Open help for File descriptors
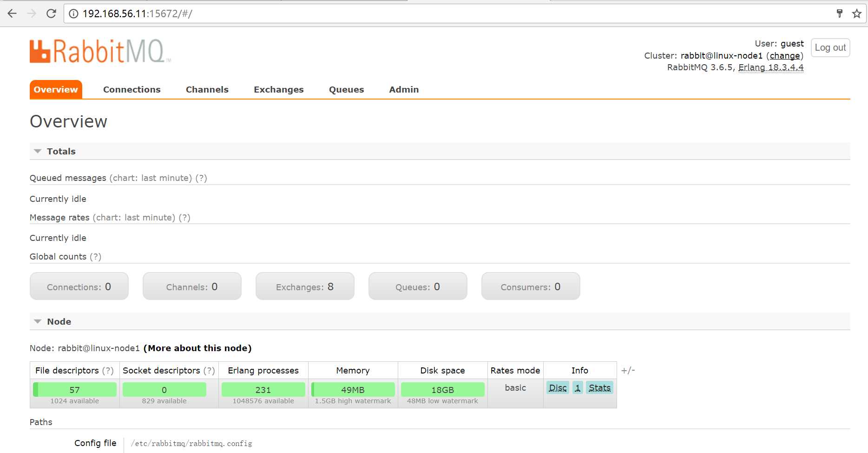868x453 pixels. (x=108, y=371)
